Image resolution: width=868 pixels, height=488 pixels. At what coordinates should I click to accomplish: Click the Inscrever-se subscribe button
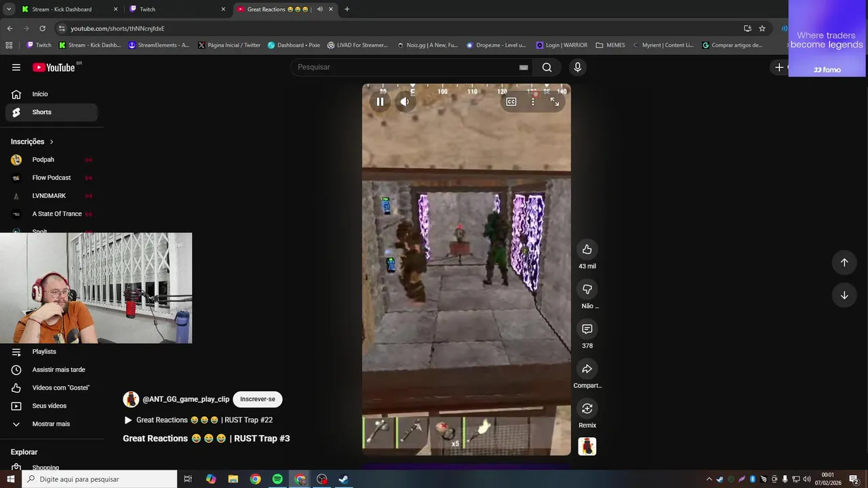pyautogui.click(x=258, y=399)
